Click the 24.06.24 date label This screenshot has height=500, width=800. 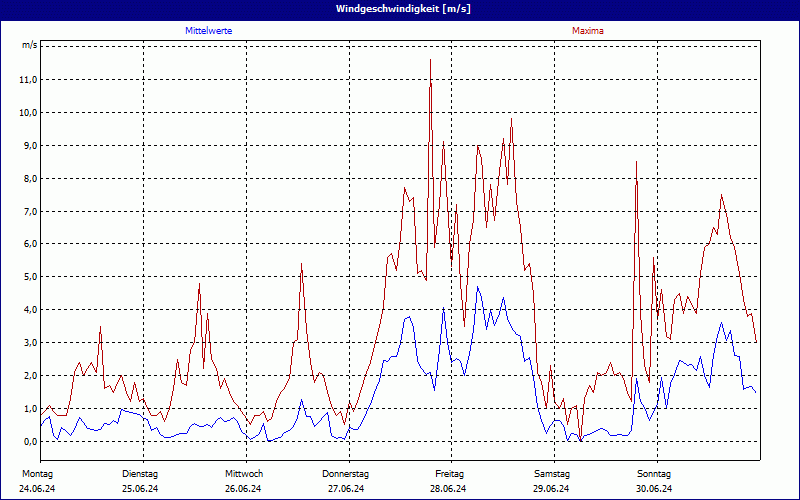(37, 489)
